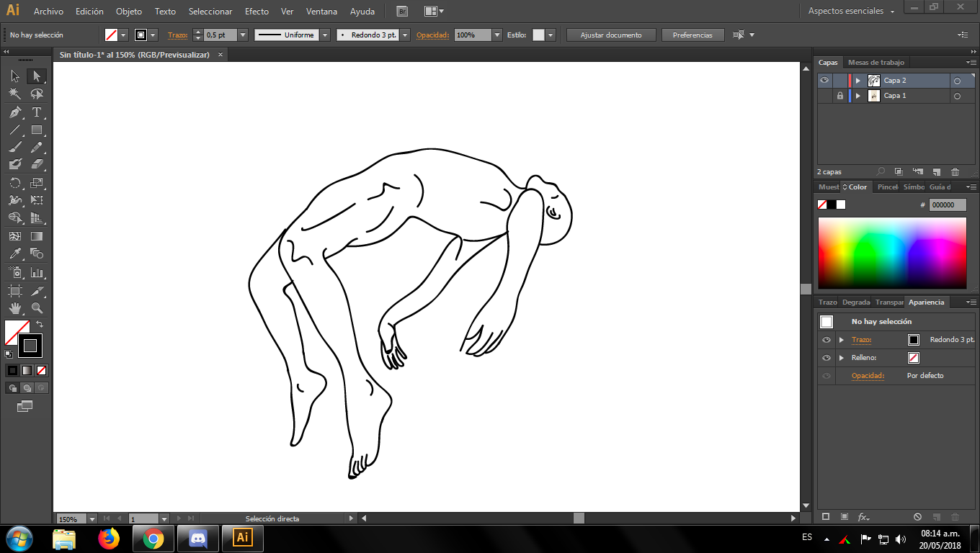This screenshot has width=980, height=553.
Task: Pick the Magic Wand tool
Action: tap(15, 94)
